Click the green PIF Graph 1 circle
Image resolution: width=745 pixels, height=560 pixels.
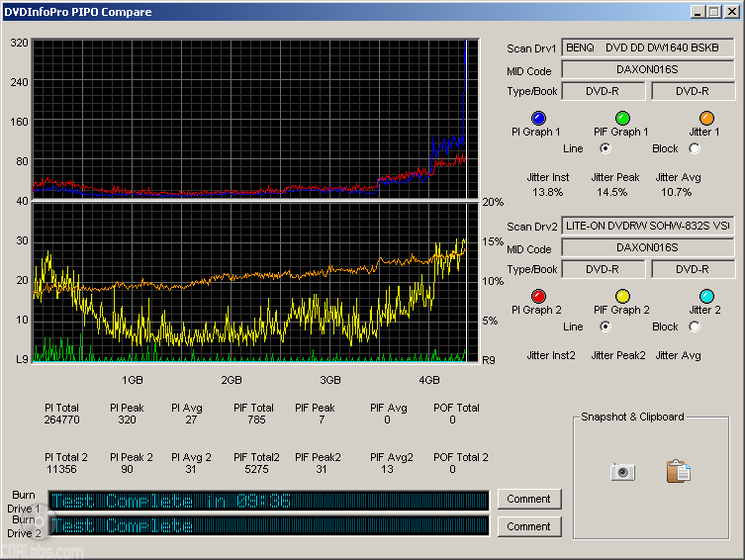pos(622,118)
